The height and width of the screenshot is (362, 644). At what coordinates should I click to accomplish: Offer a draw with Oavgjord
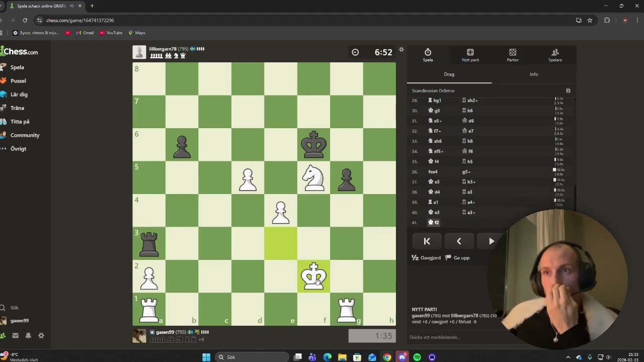coord(426,258)
